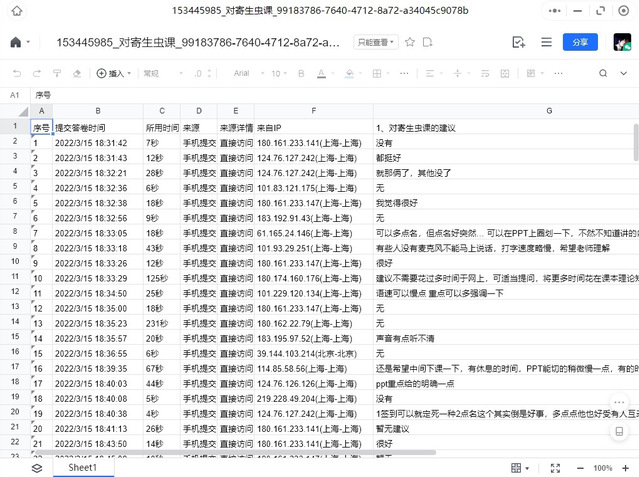Click the redo arrow in toolbar
This screenshot has width=639, height=477.
pyautogui.click(x=35, y=73)
